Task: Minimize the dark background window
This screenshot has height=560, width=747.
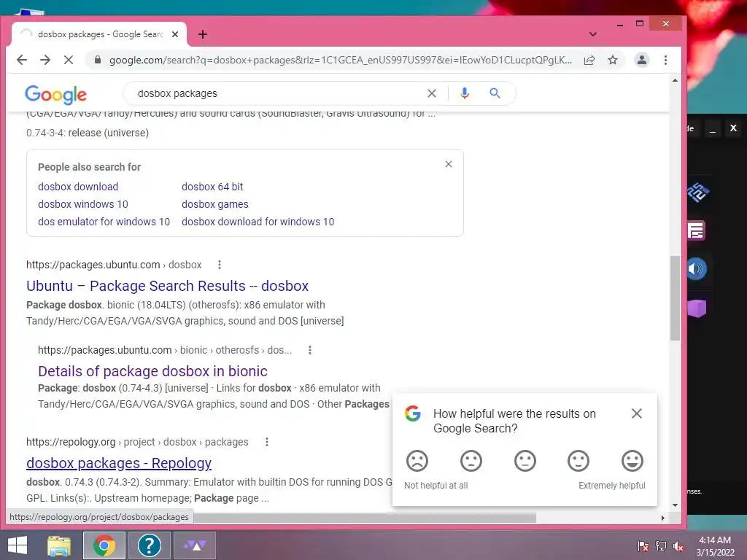Action: 712,129
